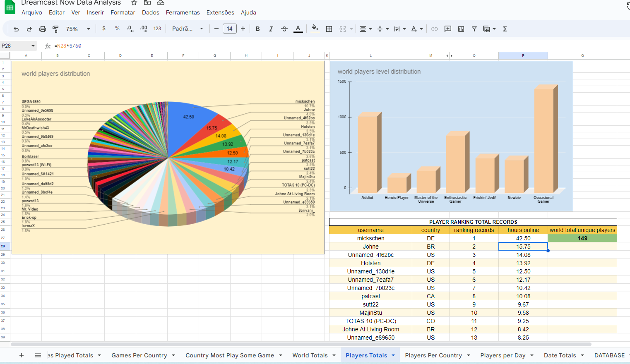Decrease font size minus button
The height and width of the screenshot is (364, 630).
216,29
